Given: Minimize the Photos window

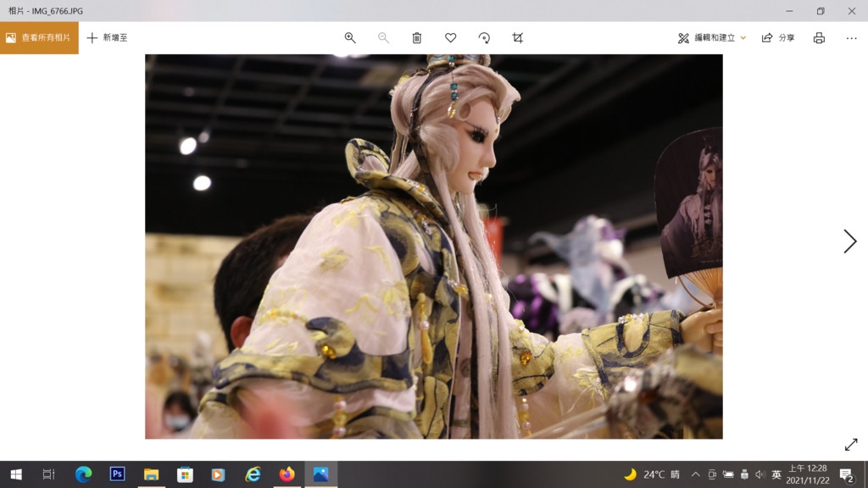Looking at the screenshot, I should pos(789,10).
